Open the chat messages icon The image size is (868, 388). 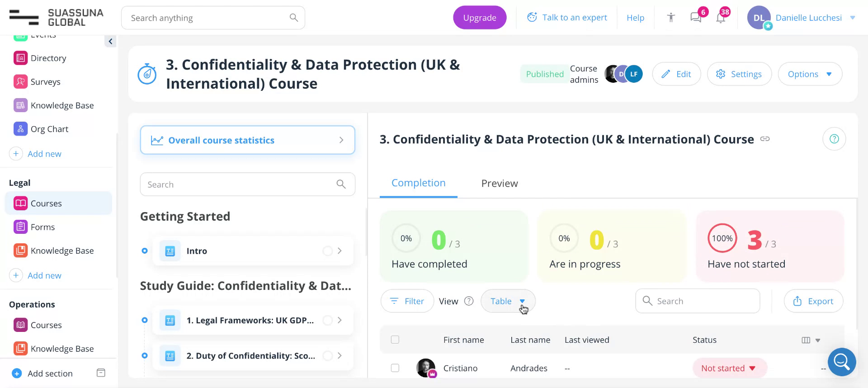click(696, 18)
